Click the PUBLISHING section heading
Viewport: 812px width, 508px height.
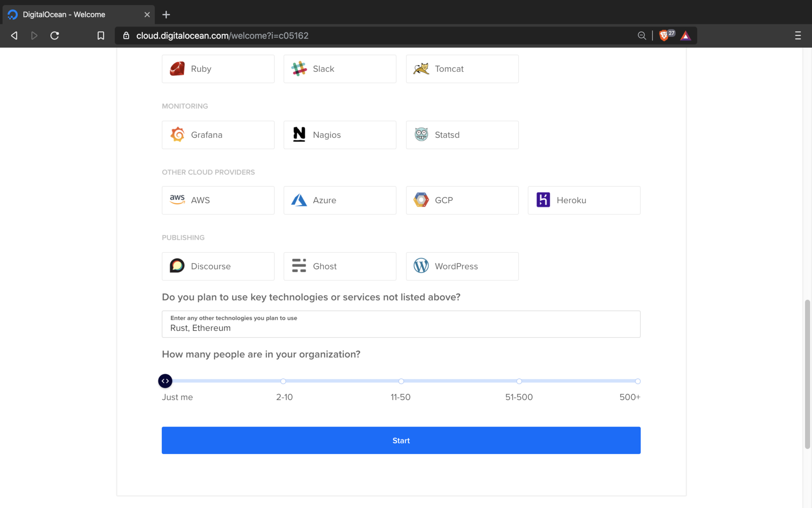tap(183, 238)
